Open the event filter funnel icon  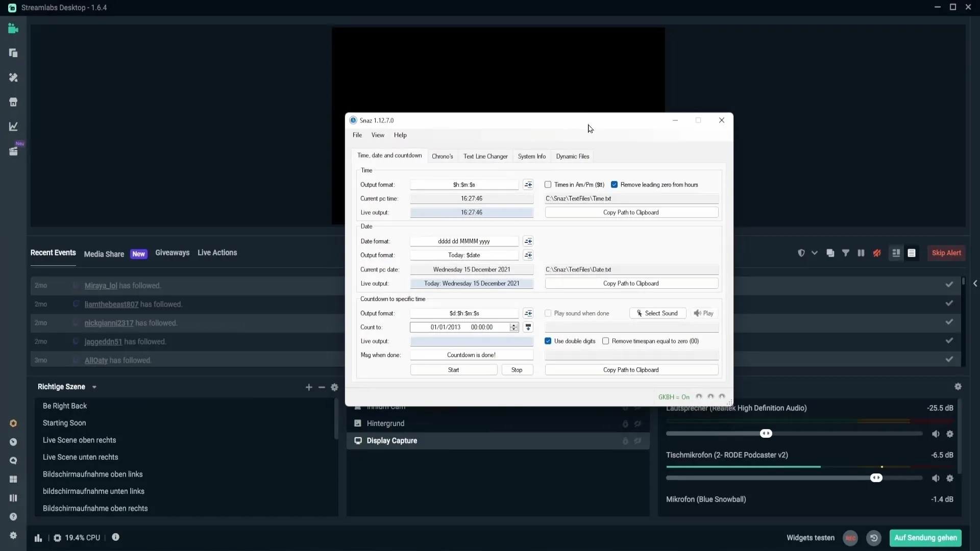point(846,253)
